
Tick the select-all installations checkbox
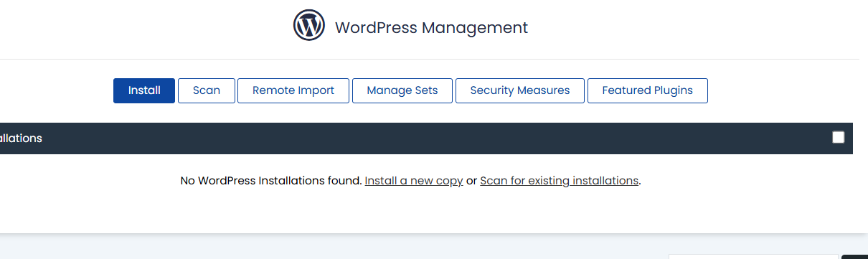839,138
